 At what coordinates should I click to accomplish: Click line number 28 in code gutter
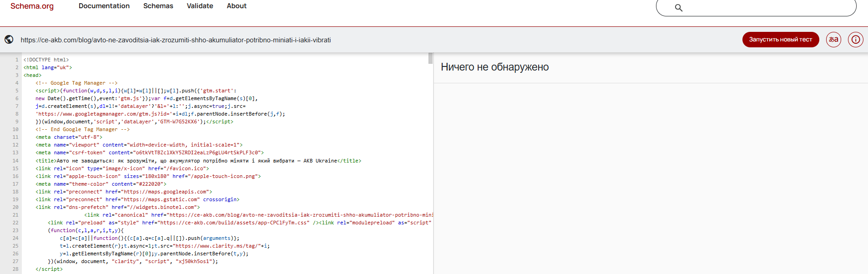tap(15, 269)
